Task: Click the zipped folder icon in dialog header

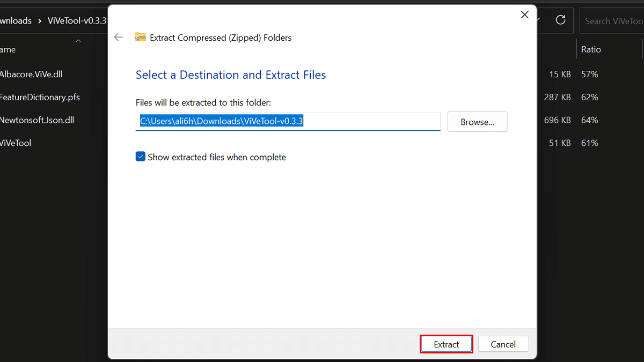Action: (x=141, y=37)
